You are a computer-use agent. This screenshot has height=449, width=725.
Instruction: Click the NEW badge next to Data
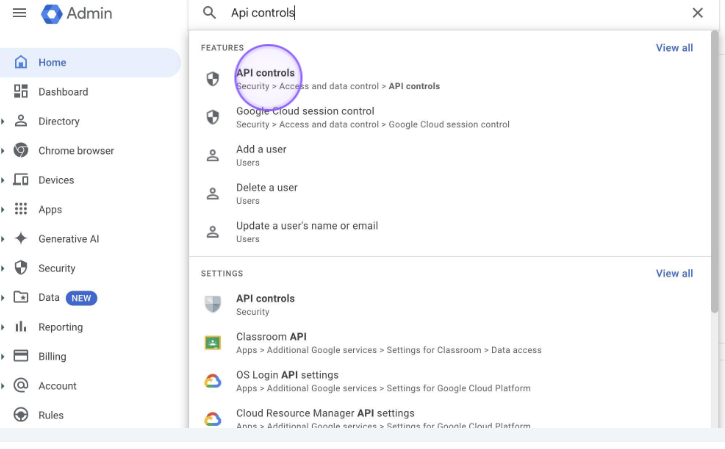pos(81,298)
